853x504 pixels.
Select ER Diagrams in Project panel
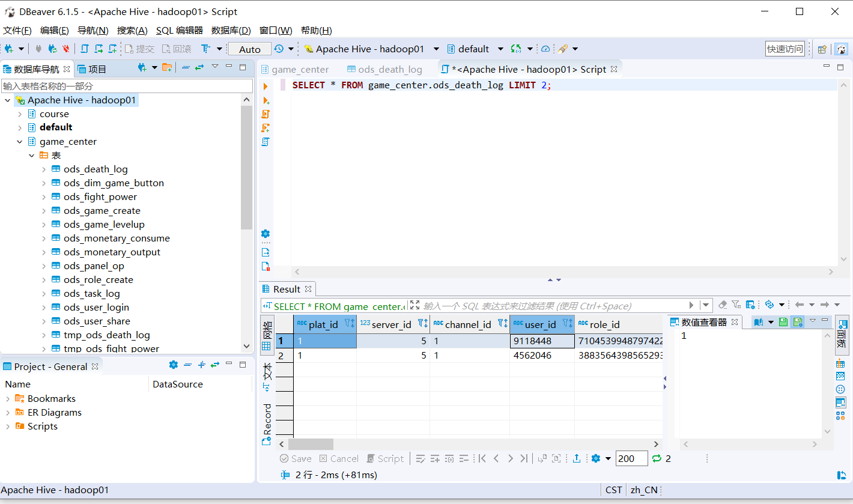tap(54, 413)
